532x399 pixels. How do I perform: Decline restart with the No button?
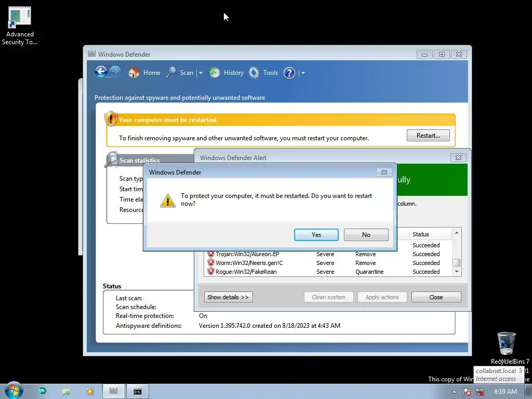(366, 234)
